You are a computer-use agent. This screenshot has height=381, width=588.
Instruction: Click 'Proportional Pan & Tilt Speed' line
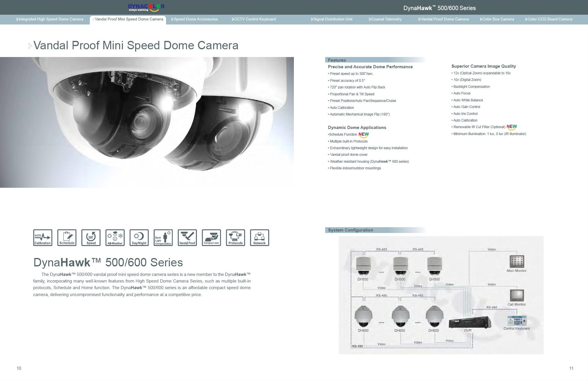point(351,94)
